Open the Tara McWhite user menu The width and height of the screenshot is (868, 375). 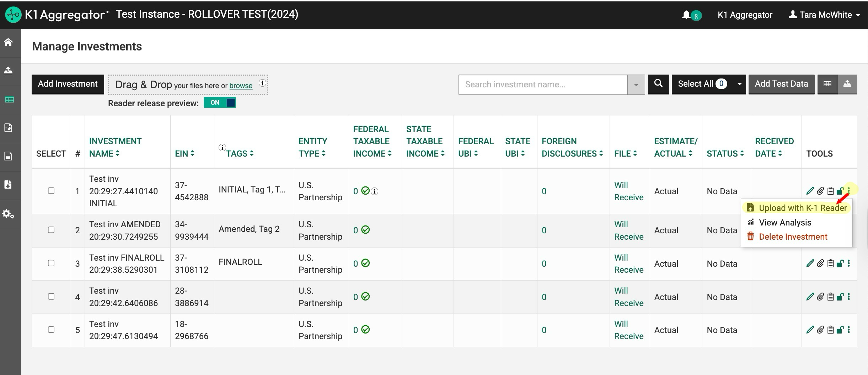[x=825, y=15]
